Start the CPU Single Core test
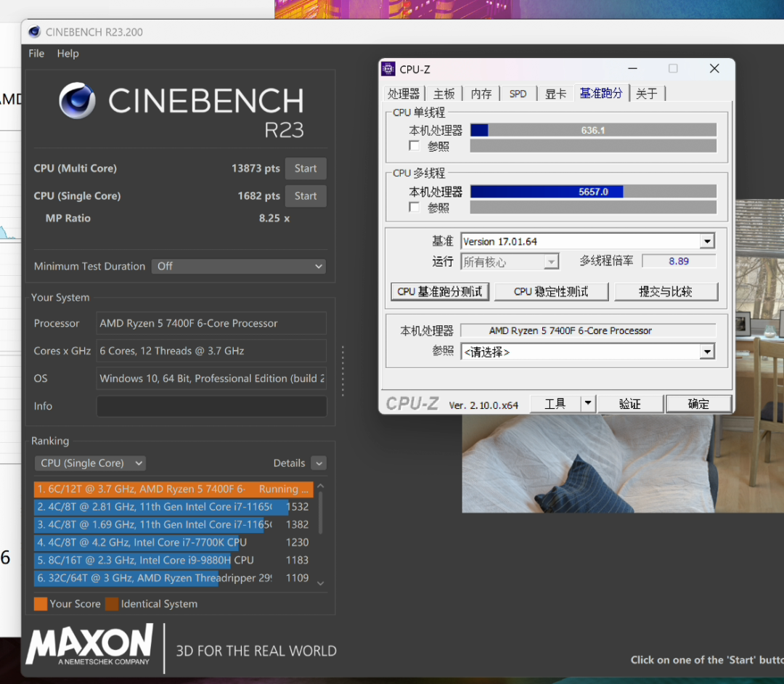The image size is (784, 684). pos(306,196)
